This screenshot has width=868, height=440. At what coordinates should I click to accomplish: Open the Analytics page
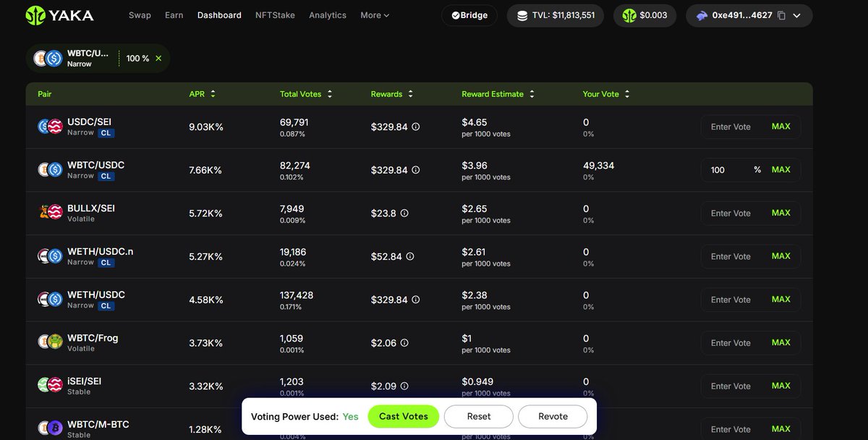328,15
